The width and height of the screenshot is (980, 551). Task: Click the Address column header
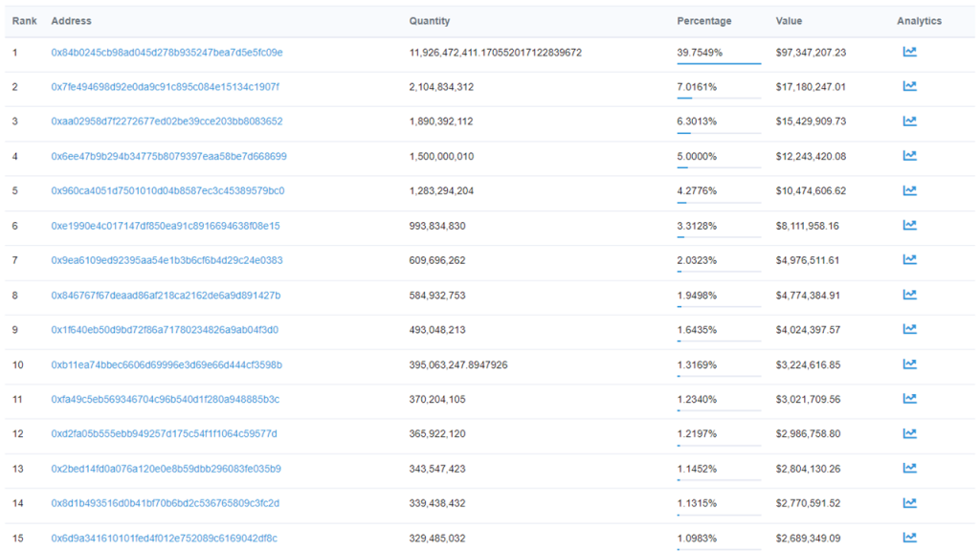coord(71,21)
